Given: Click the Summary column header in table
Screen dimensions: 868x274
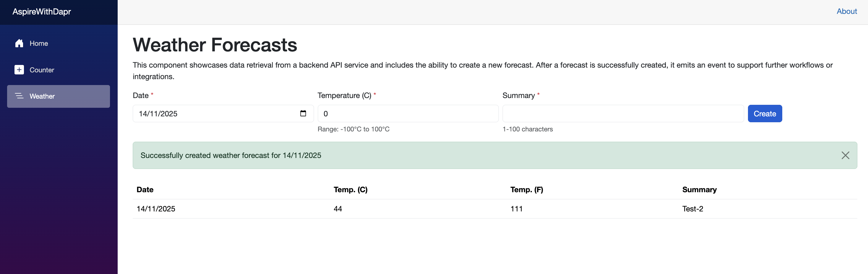Looking at the screenshot, I should point(699,190).
